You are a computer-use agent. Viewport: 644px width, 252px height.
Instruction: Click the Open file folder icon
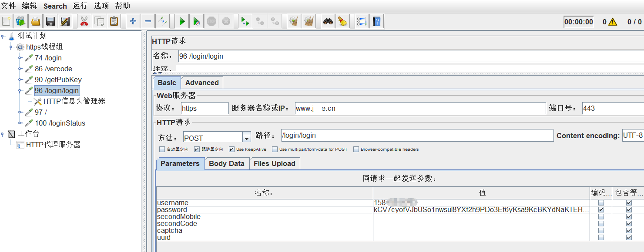click(35, 21)
